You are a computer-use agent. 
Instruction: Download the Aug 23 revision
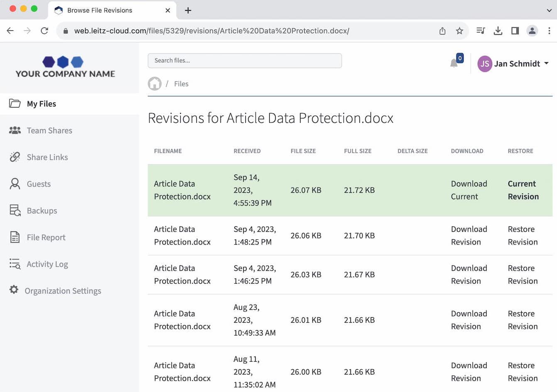click(x=469, y=320)
